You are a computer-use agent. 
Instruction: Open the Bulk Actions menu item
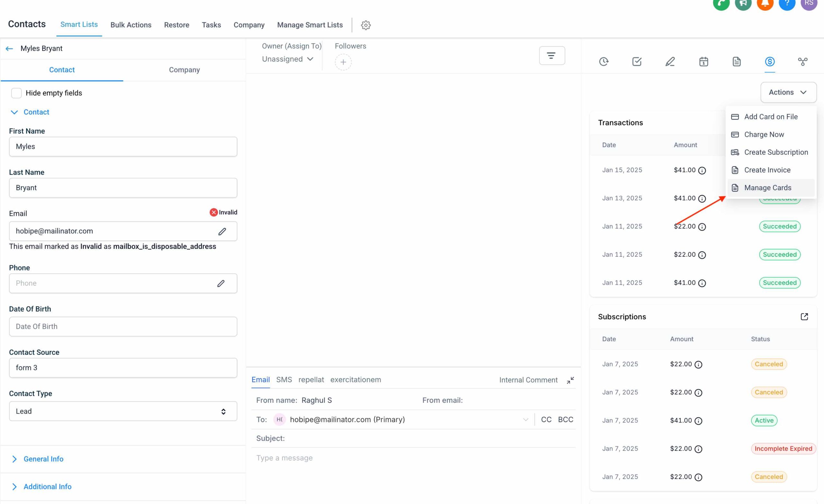click(131, 25)
